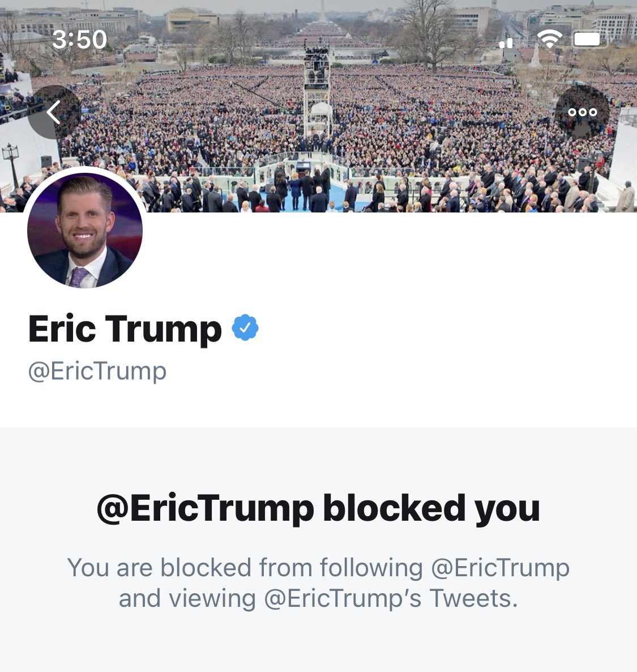
Task: Tap the empty white area beside the avatar
Action: pyautogui.click(x=386, y=257)
